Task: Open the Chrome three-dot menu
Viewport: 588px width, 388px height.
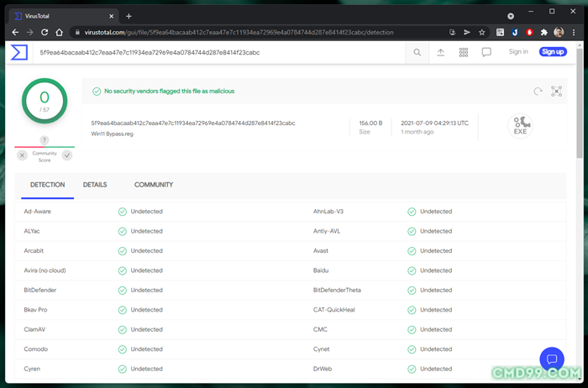Action: click(574, 32)
